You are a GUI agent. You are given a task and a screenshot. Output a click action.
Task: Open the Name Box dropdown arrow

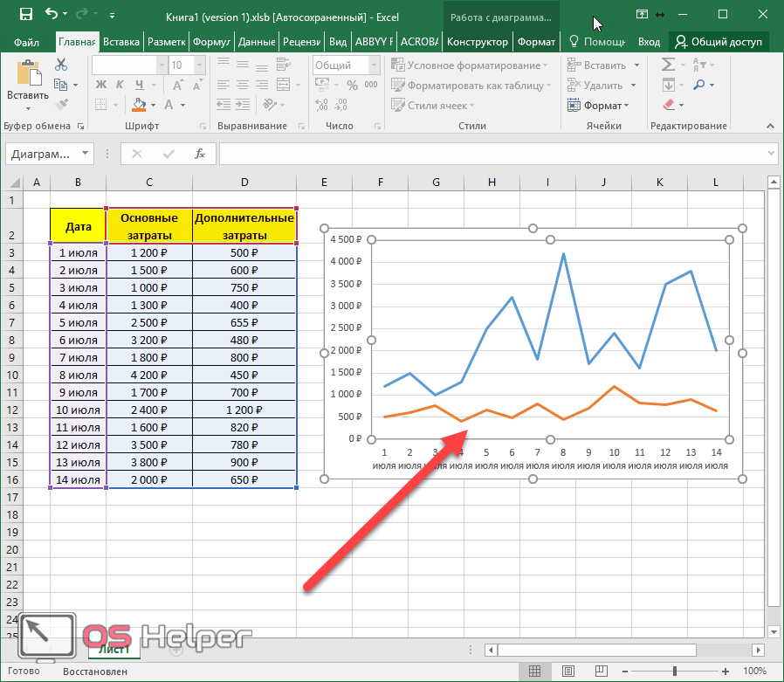pyautogui.click(x=85, y=154)
